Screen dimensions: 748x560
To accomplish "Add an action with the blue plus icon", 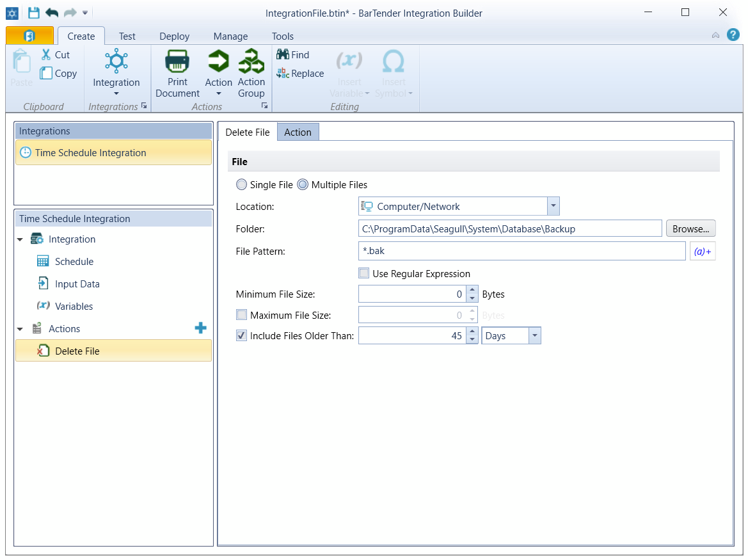I will (201, 328).
